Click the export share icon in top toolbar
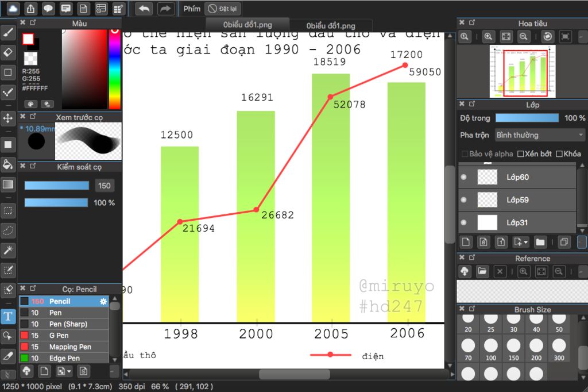This screenshot has height=392, width=588. [31, 8]
